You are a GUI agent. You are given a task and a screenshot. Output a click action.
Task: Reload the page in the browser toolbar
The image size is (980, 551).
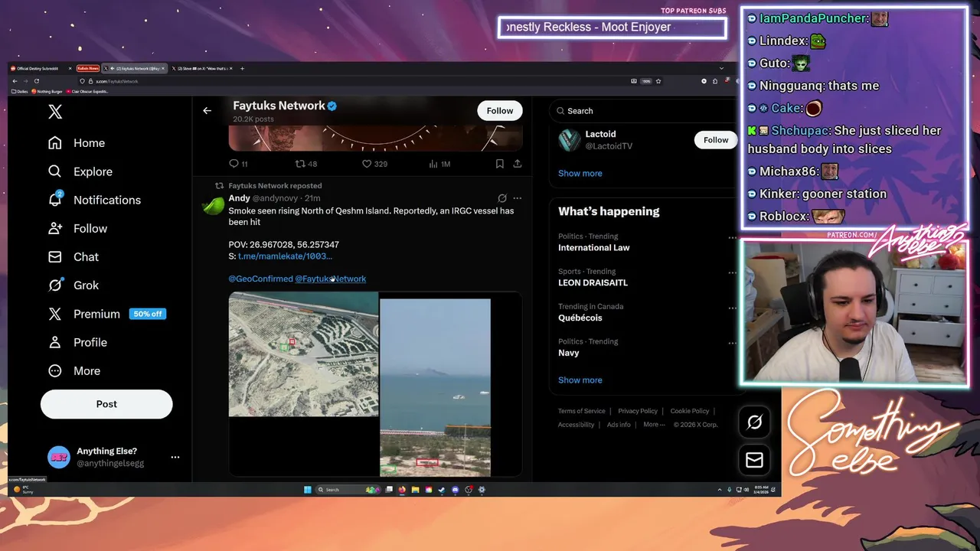pyautogui.click(x=36, y=81)
